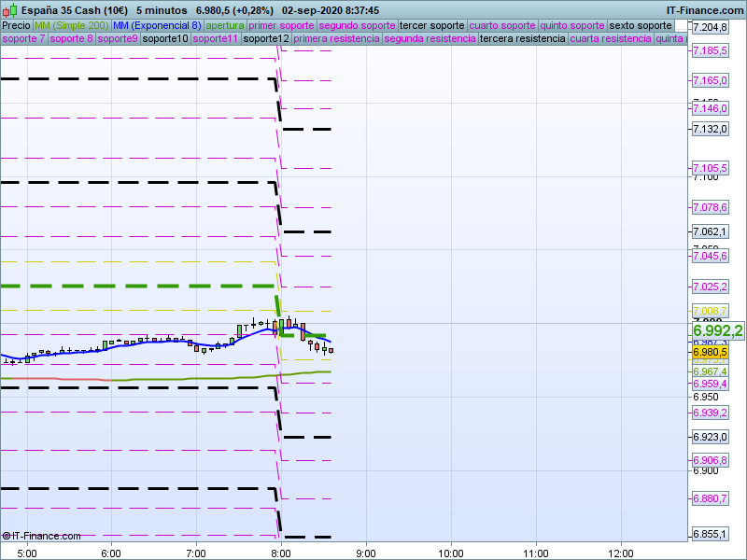Click the 5:00 time axis label

(27, 553)
